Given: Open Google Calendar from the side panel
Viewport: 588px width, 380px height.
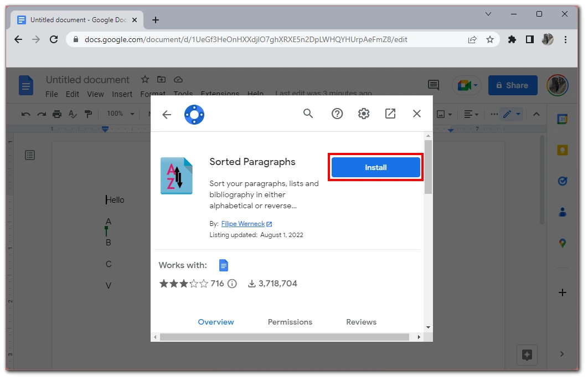Looking at the screenshot, I should coord(563,119).
